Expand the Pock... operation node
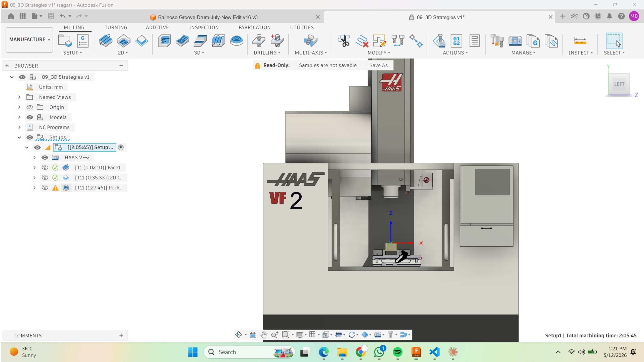 tap(34, 188)
